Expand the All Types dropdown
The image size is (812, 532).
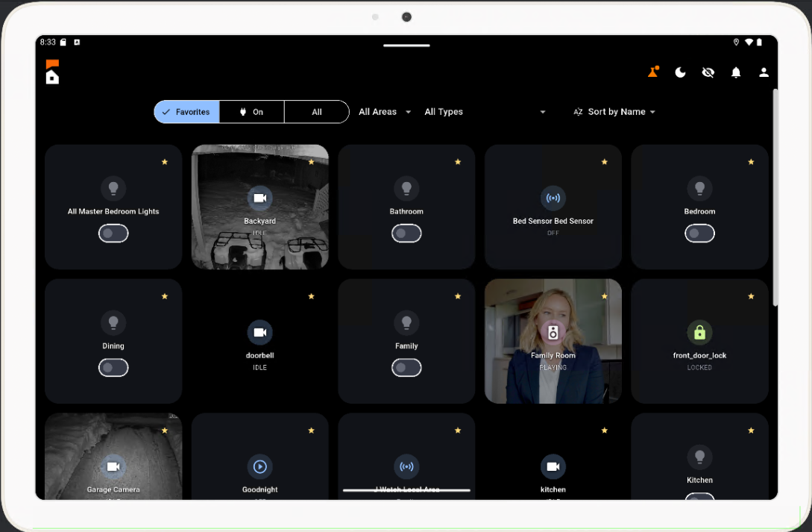(444, 111)
